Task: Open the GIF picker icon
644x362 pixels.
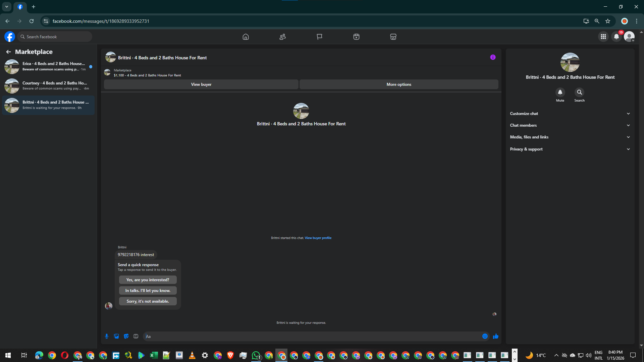Action: click(136, 336)
